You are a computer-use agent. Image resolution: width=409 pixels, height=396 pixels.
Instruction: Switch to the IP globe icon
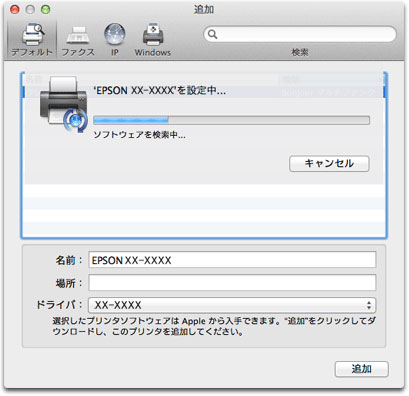coord(115,39)
